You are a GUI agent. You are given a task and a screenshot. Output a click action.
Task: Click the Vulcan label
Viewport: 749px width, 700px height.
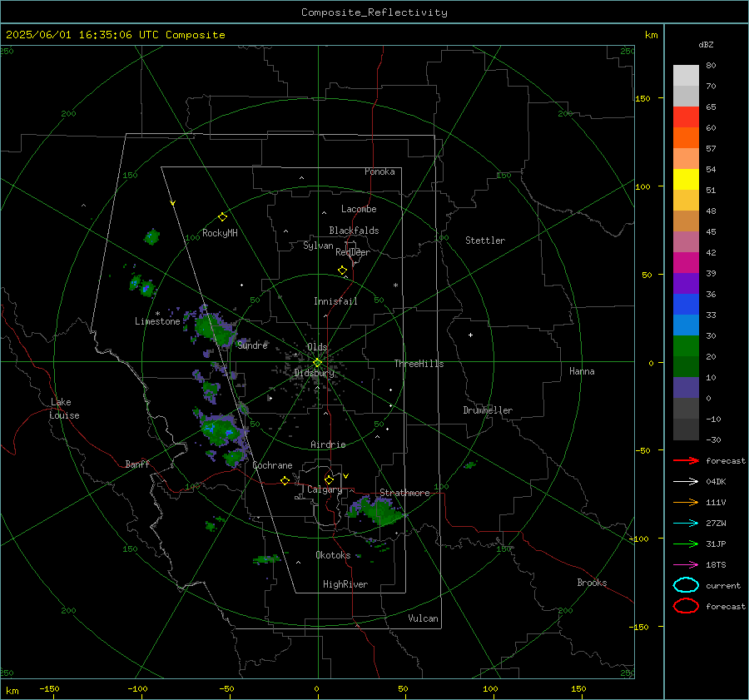[x=423, y=618]
